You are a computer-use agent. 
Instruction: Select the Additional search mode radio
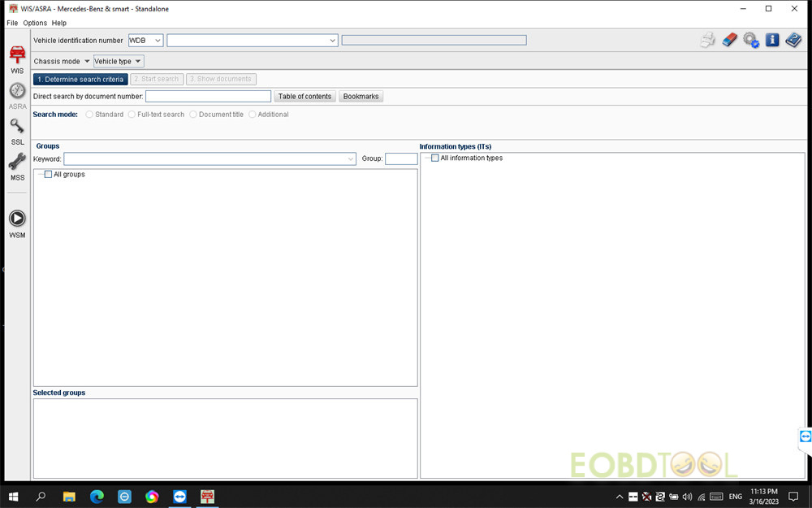[x=253, y=115]
